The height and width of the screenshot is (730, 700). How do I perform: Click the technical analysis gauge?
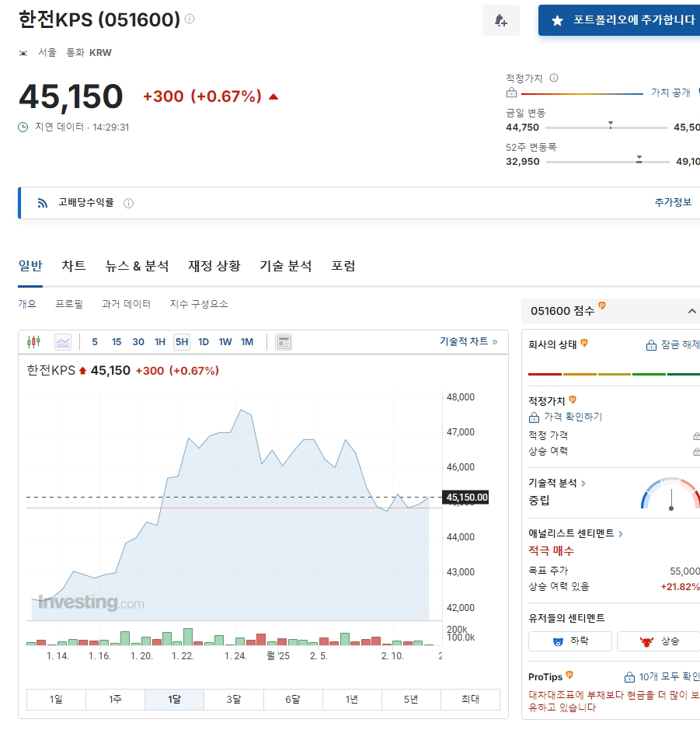click(x=670, y=494)
